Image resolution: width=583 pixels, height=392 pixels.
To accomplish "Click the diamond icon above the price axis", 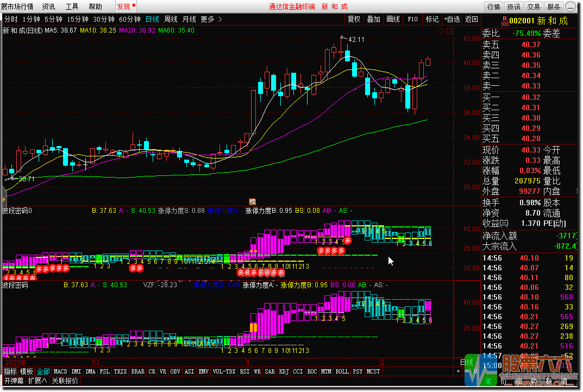I will point(441,30).
